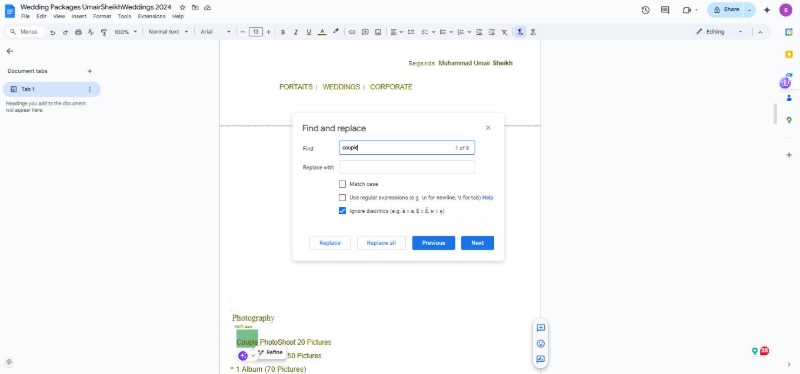This screenshot has height=374, width=800.
Task: Enable the Match case checkbox
Action: pos(342,184)
